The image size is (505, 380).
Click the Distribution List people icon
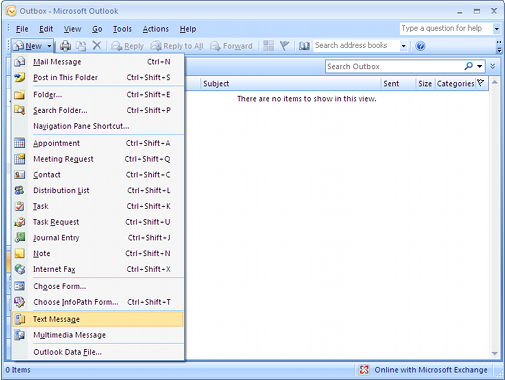(x=20, y=190)
